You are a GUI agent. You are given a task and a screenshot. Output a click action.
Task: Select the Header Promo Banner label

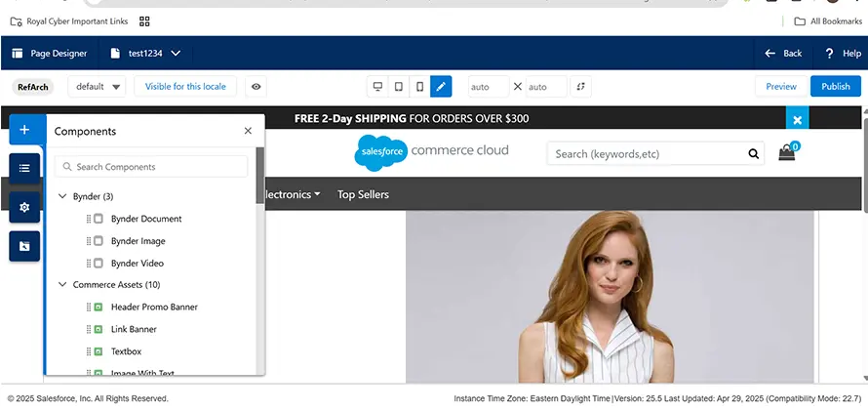[x=154, y=307]
